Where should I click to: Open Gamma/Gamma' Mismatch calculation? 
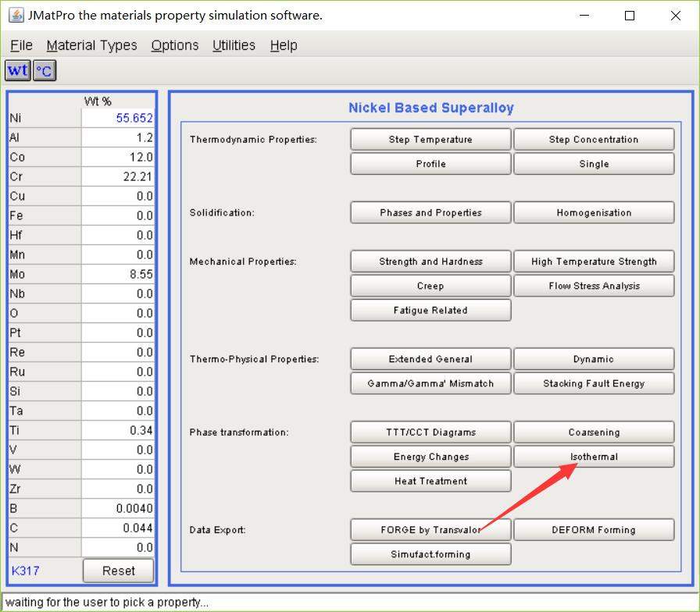pos(430,383)
